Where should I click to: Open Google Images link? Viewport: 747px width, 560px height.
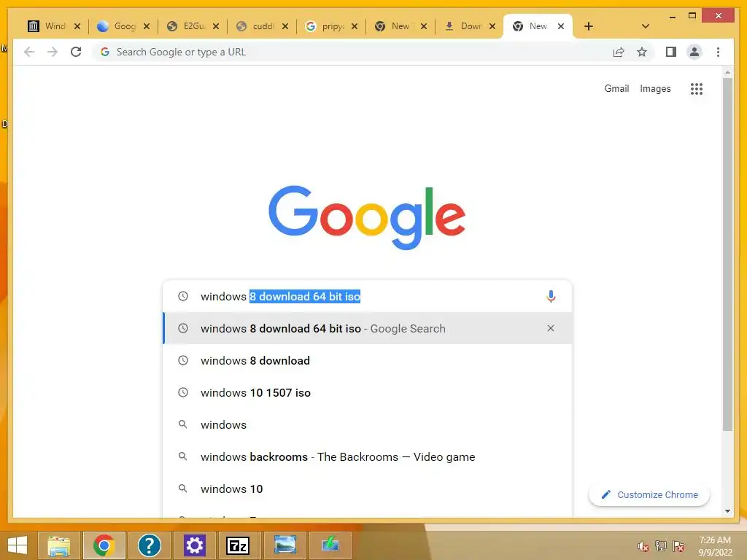click(655, 88)
